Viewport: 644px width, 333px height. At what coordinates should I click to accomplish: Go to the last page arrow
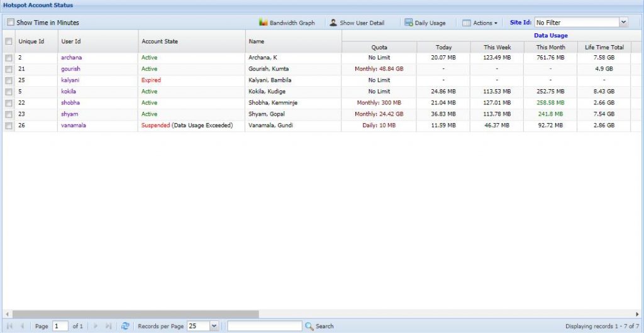[x=108, y=326]
